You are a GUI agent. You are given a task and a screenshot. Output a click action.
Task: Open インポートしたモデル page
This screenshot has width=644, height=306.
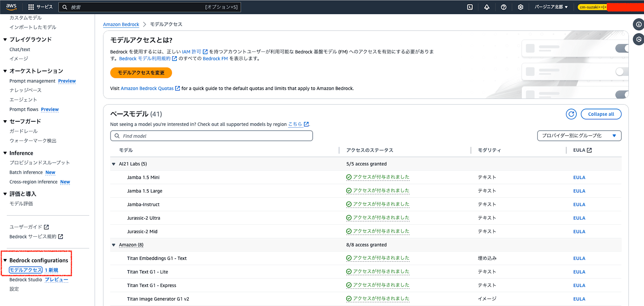[x=33, y=27]
